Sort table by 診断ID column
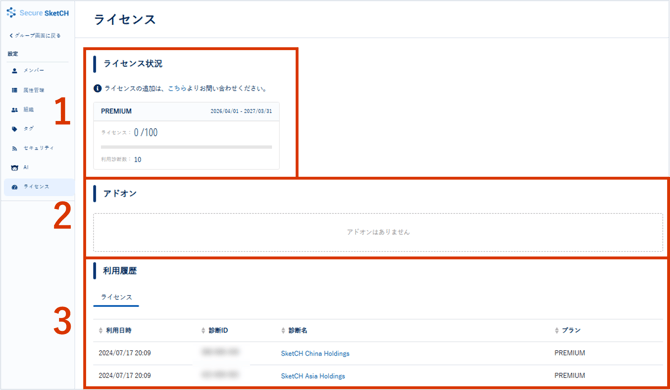The width and height of the screenshot is (670, 390). [x=215, y=330]
